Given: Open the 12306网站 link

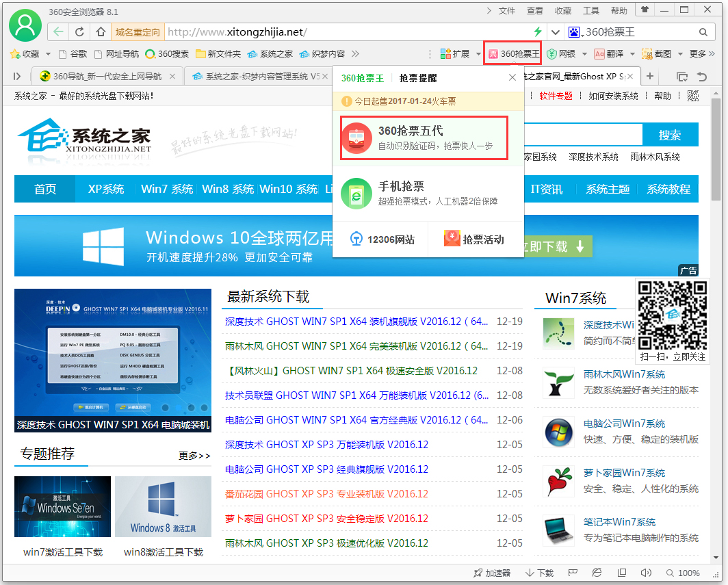Looking at the screenshot, I should point(380,239).
